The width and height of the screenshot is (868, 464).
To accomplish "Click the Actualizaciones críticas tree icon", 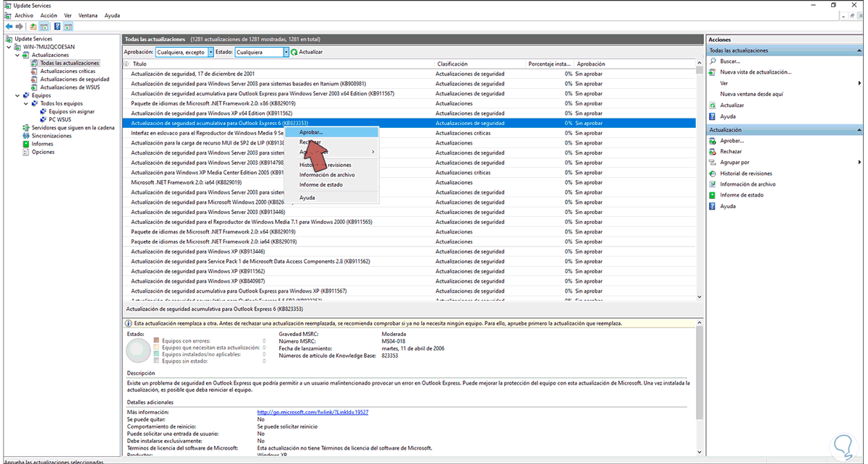I will coord(35,72).
